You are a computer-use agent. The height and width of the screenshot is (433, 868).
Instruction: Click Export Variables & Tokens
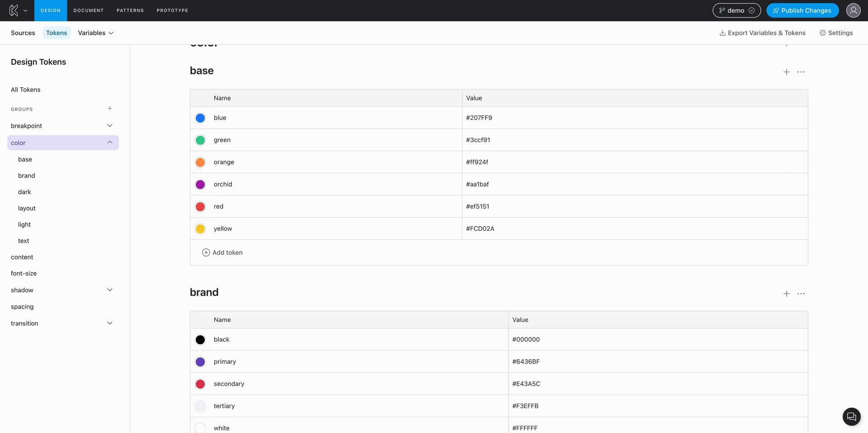[762, 33]
